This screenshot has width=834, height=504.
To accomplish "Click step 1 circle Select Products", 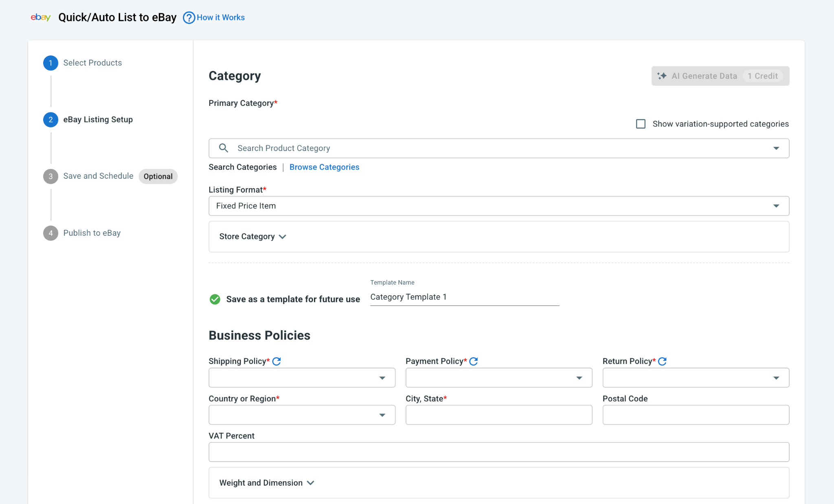I will click(50, 63).
